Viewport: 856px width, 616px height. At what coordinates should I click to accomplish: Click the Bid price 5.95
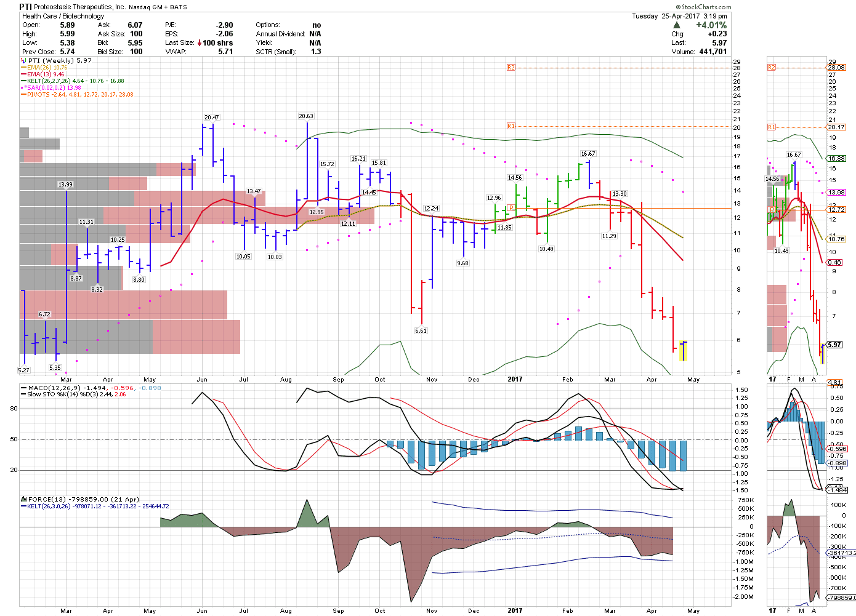pyautogui.click(x=135, y=43)
